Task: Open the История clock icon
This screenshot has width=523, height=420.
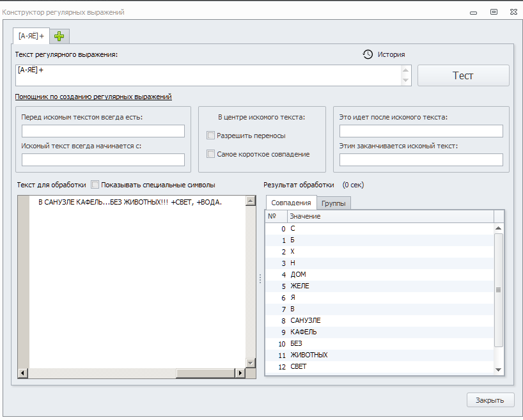Action: pos(368,54)
